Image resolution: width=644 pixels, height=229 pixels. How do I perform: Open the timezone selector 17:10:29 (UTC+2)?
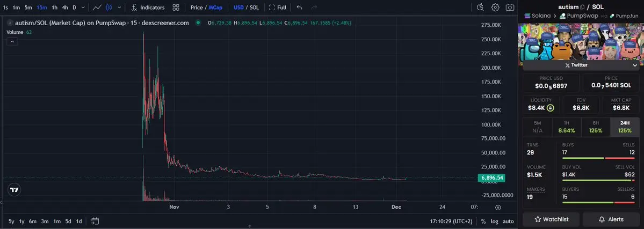451,221
